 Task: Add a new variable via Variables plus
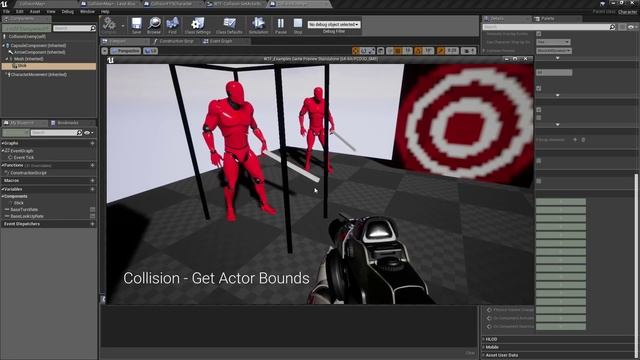pos(92,189)
